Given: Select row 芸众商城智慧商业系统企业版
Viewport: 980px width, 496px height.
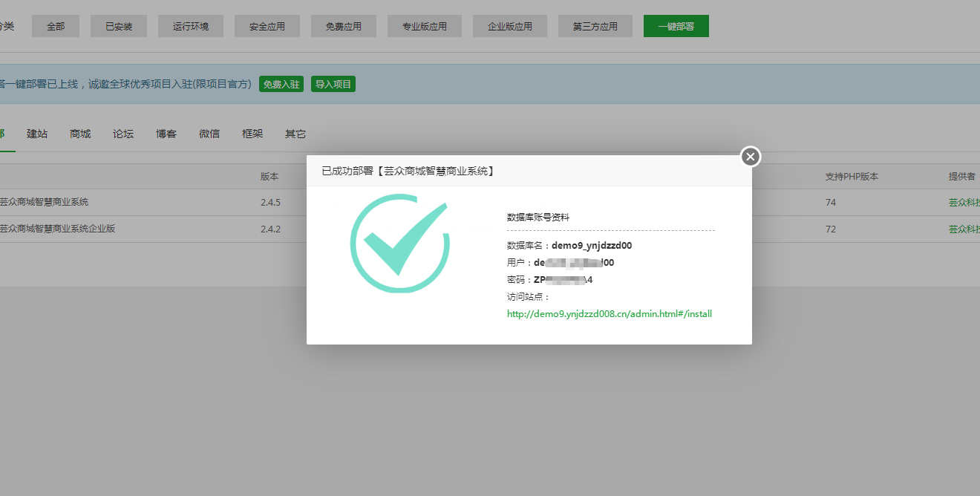Looking at the screenshot, I should pyautogui.click(x=58, y=229).
